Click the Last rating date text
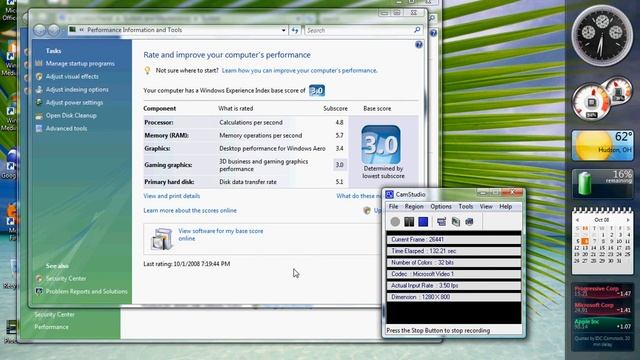 click(x=187, y=264)
